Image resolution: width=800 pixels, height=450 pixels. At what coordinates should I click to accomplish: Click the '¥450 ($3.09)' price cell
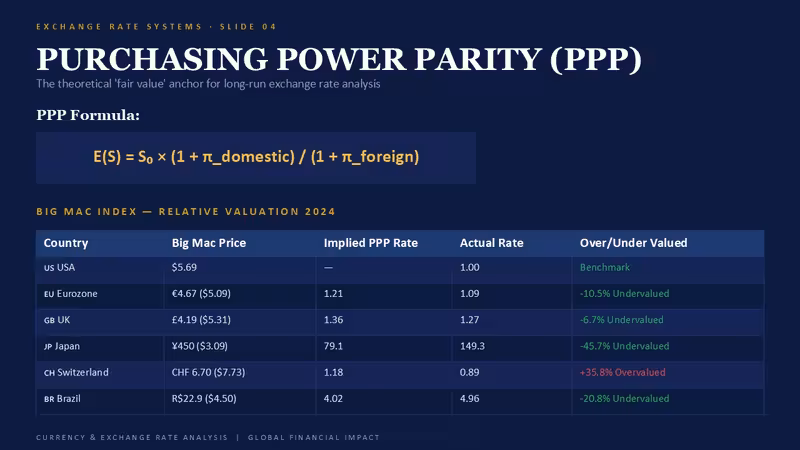pyautogui.click(x=199, y=346)
